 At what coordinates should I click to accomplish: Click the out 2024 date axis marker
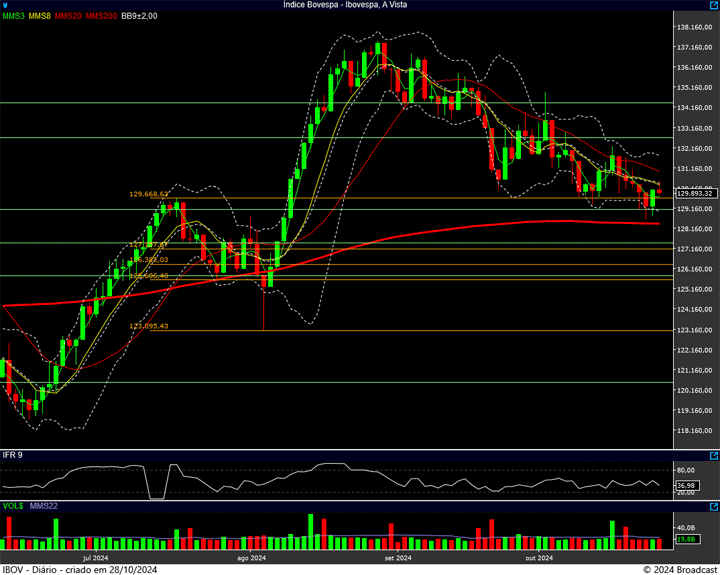[539, 557]
